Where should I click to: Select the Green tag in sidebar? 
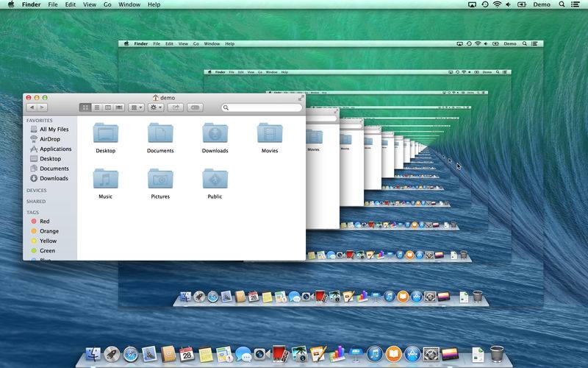click(x=43, y=250)
